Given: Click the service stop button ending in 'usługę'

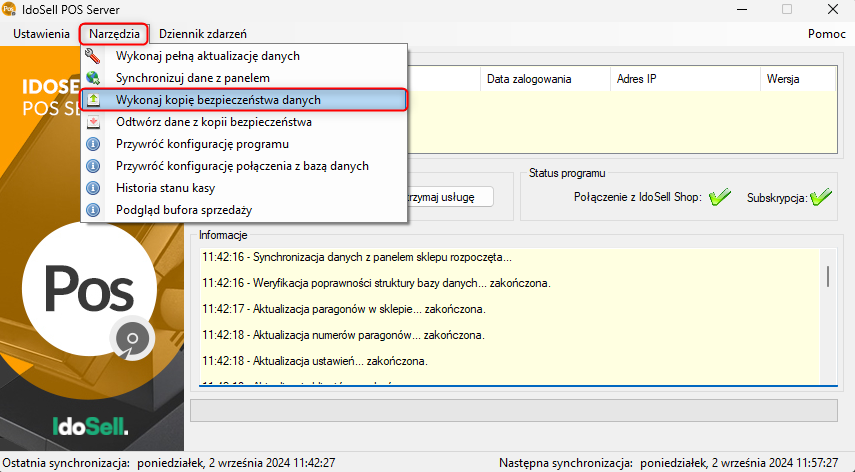Looking at the screenshot, I should (449, 197).
